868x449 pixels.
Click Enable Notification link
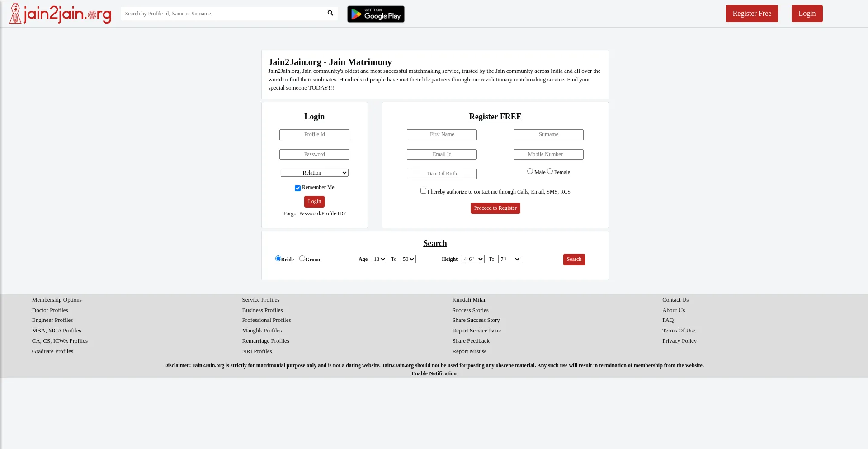(x=434, y=373)
